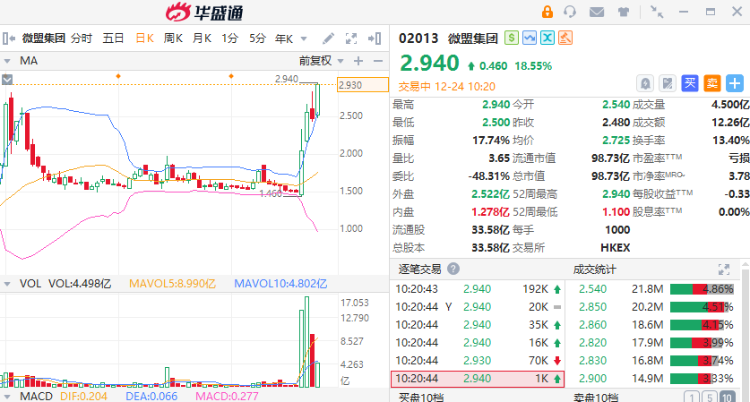Click the first orange diamond event marker
The image size is (750, 402).
tap(118, 76)
